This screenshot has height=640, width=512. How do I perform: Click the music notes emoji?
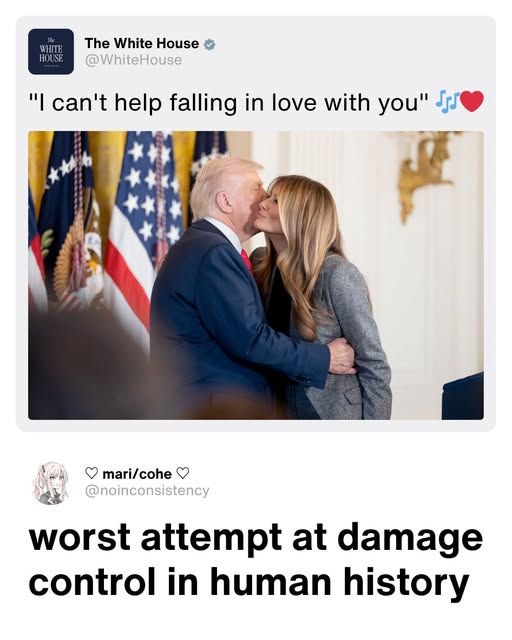click(x=447, y=99)
